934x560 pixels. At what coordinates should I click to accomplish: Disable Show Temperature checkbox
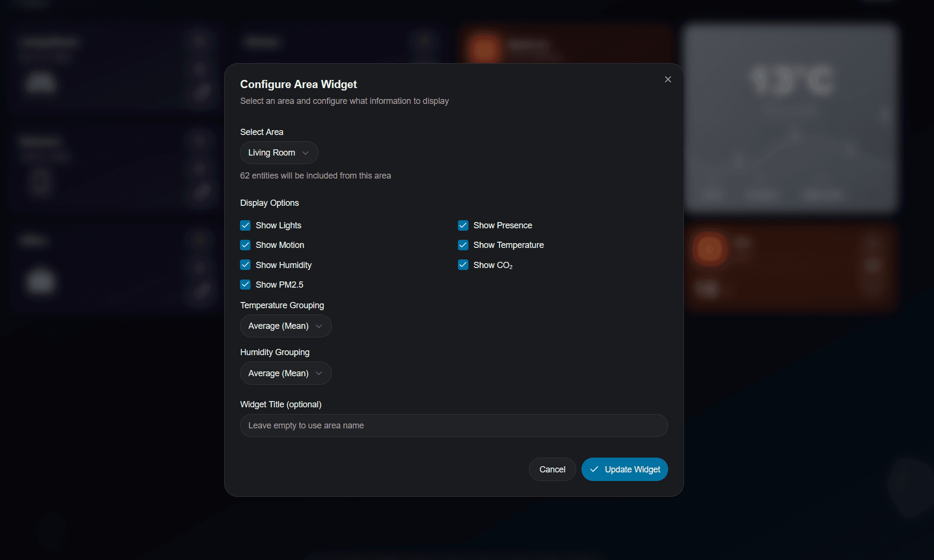(x=463, y=245)
